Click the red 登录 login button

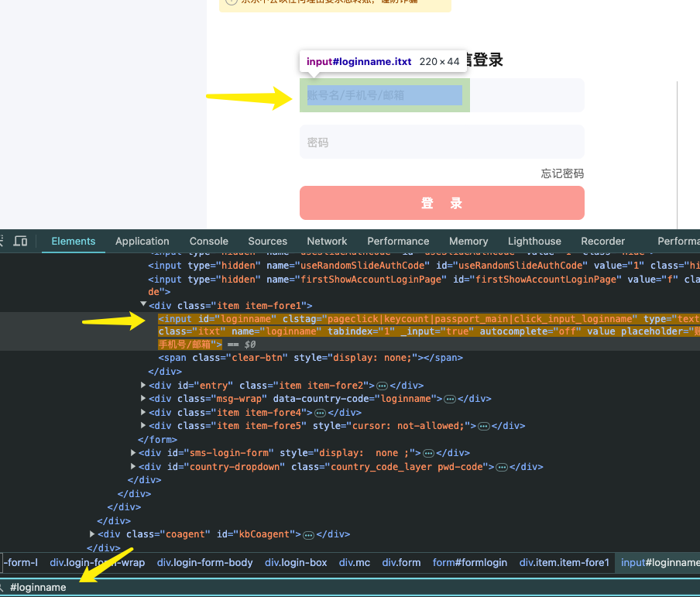tap(441, 203)
